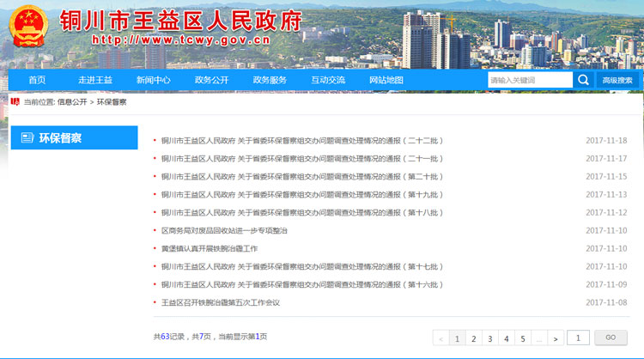Click the magnifier search icon
Viewport: 644px width, 359px height.
tap(584, 80)
